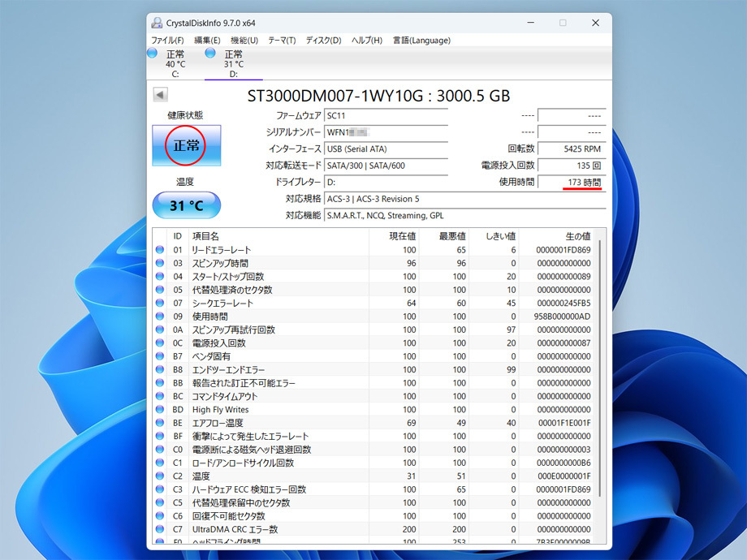Open the 編集(E) menu
The image size is (747, 560).
[207, 41]
